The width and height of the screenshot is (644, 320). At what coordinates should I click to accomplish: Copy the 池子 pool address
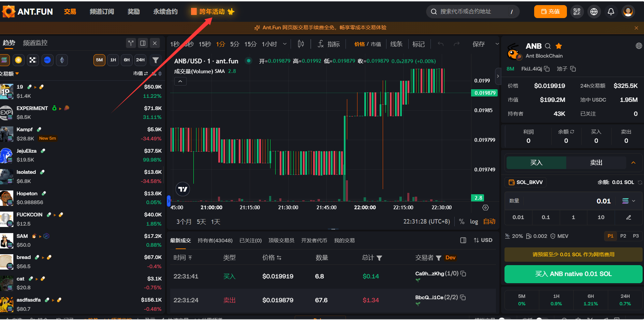click(x=573, y=69)
